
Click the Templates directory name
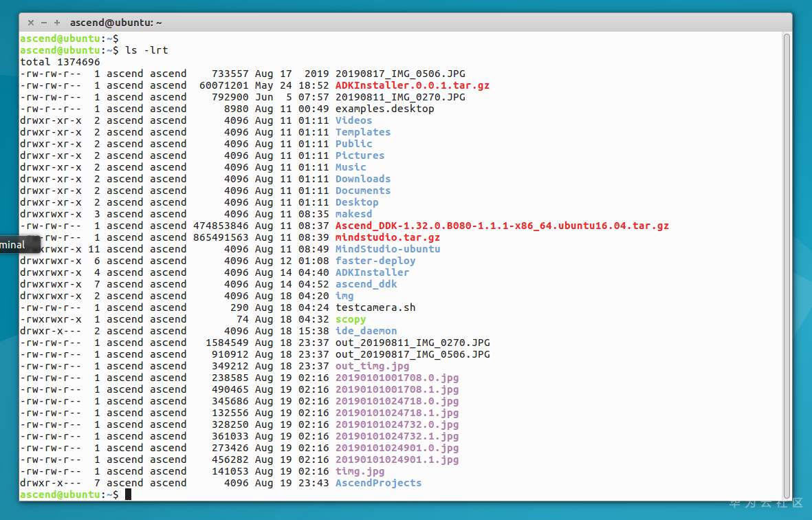[x=363, y=132]
